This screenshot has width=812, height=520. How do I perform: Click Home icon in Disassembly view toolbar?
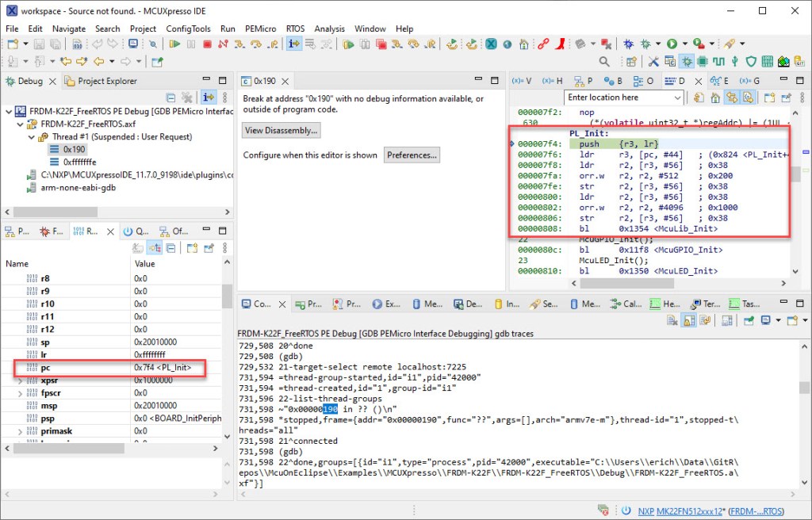tap(715, 97)
